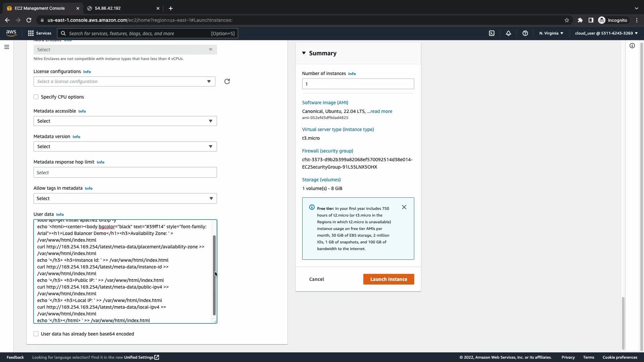644x362 pixels.
Task: Refresh the license configurations list
Action: tap(227, 81)
